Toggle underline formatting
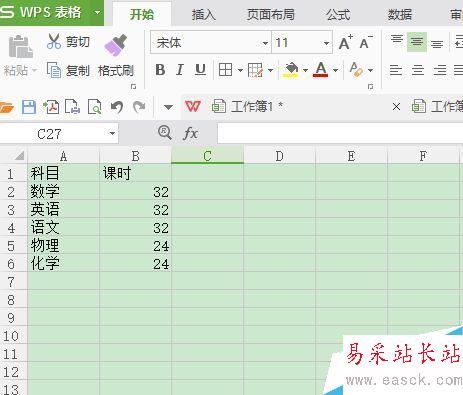The height and width of the screenshot is (395, 463). [x=200, y=70]
